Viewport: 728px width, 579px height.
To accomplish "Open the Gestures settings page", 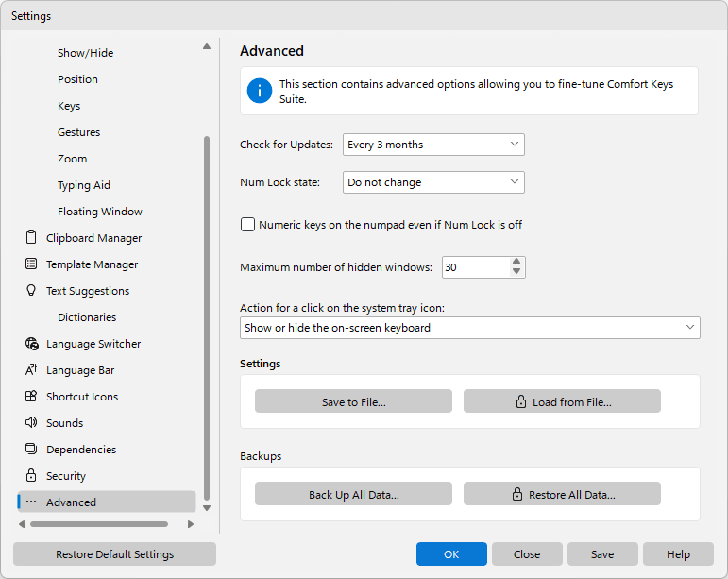I will point(79,132).
